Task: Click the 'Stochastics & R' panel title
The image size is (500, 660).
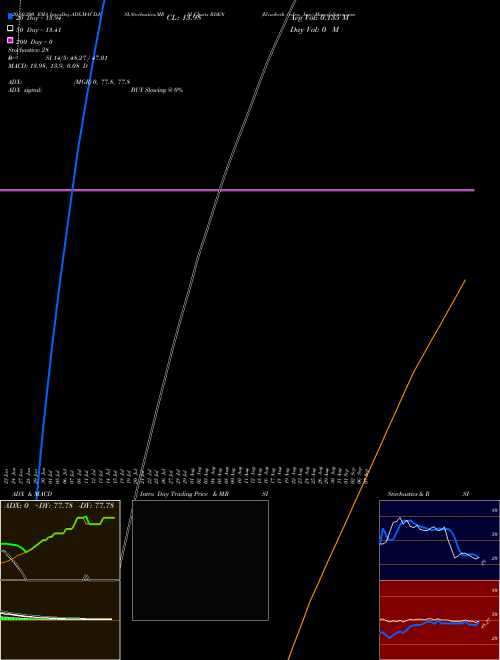Action: click(408, 494)
